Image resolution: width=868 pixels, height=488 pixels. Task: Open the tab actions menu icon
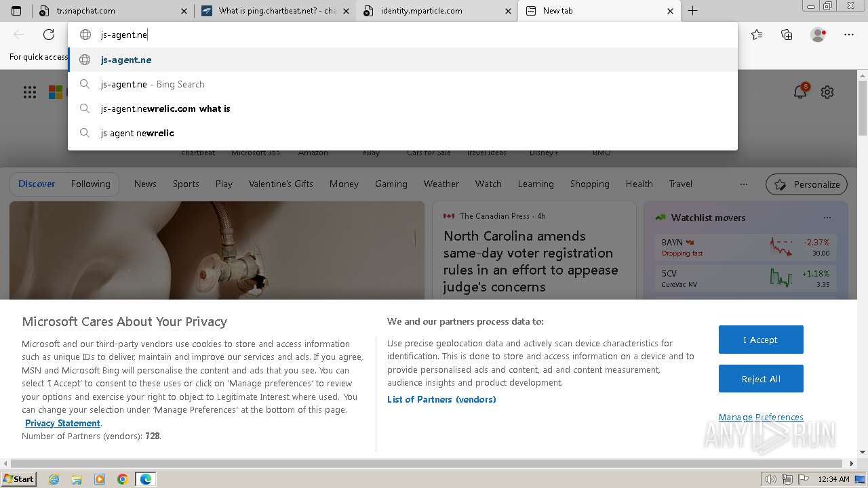point(16,11)
